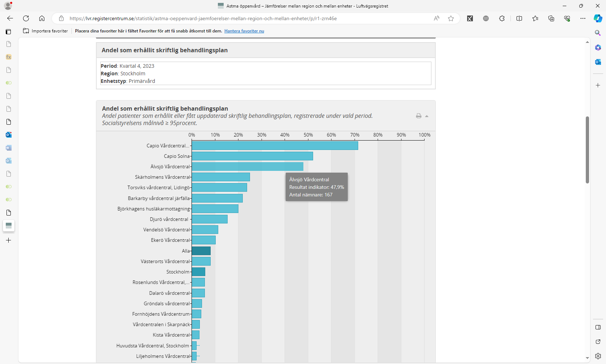
Task: Toggle the vertical tabs pane button
Action: [x=8, y=32]
